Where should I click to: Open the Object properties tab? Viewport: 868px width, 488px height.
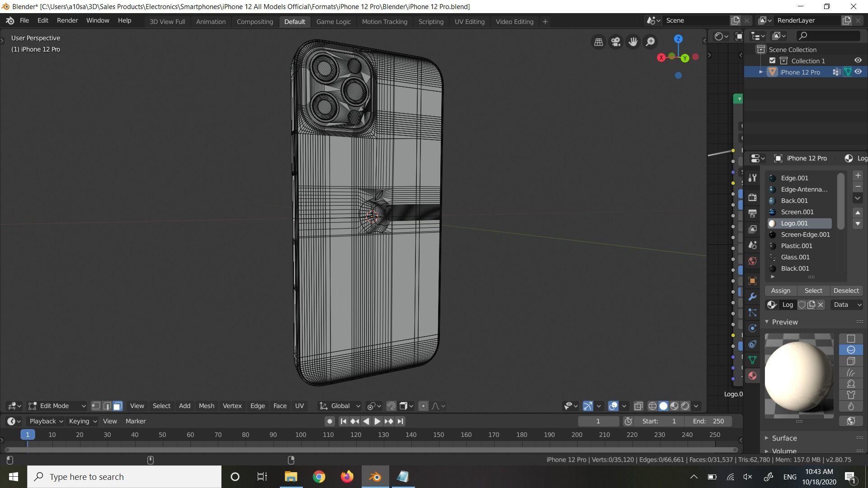tap(752, 281)
